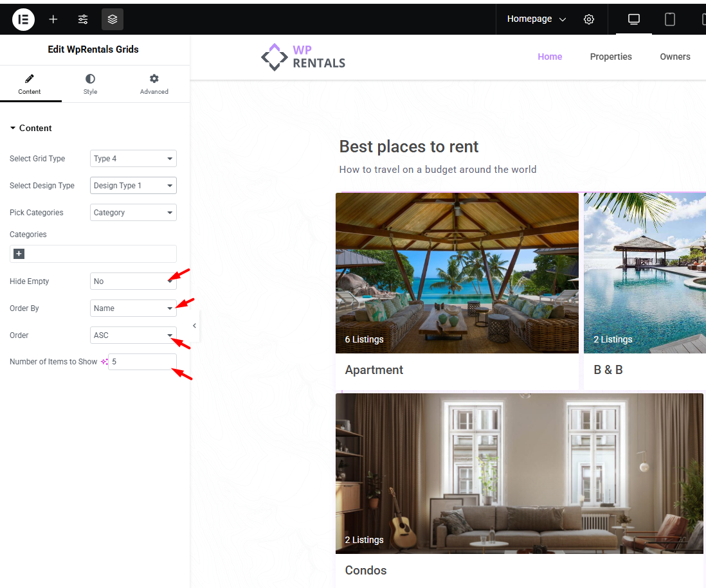
Task: Open the Order By dropdown
Action: (x=133, y=308)
